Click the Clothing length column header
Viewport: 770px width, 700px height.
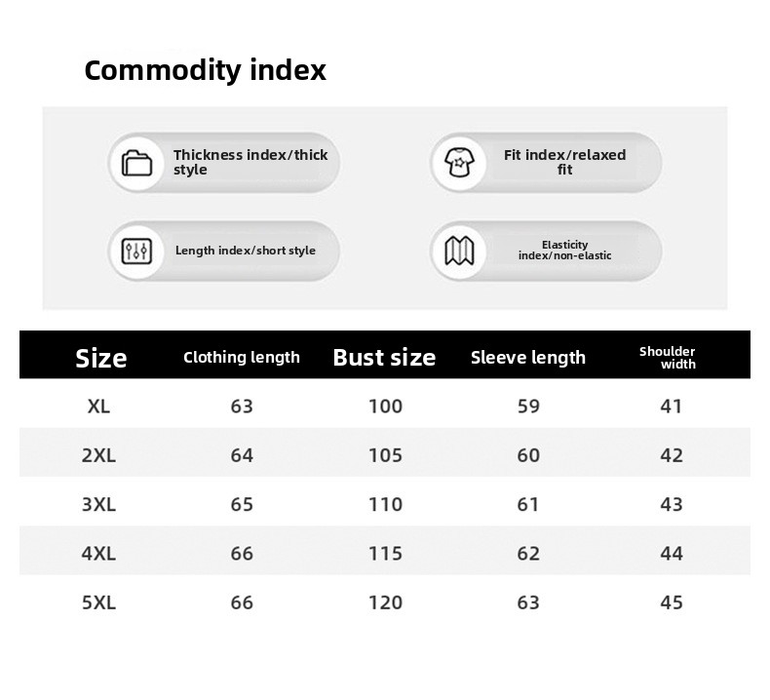coord(242,357)
